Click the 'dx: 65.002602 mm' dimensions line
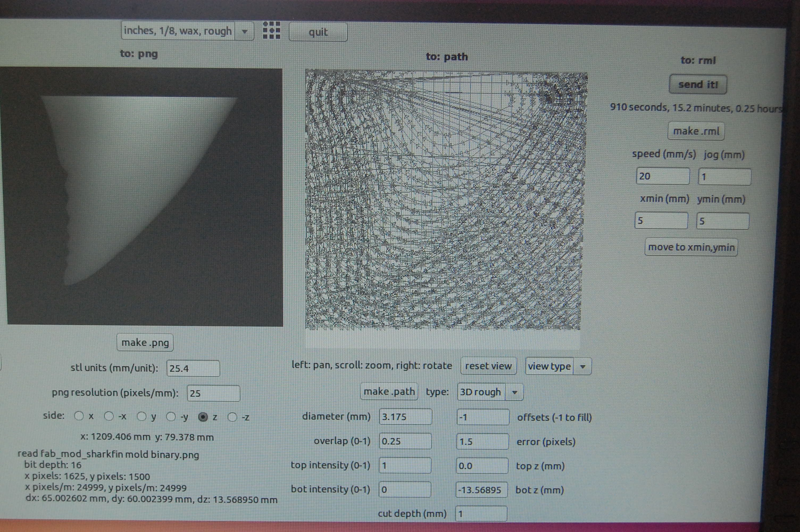Image resolution: width=800 pixels, height=532 pixels. pyautogui.click(x=151, y=500)
